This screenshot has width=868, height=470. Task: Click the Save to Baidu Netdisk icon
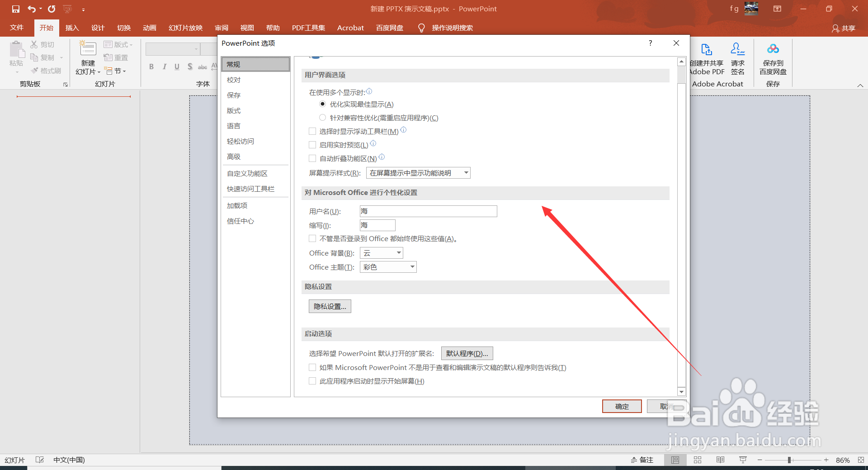pyautogui.click(x=773, y=49)
